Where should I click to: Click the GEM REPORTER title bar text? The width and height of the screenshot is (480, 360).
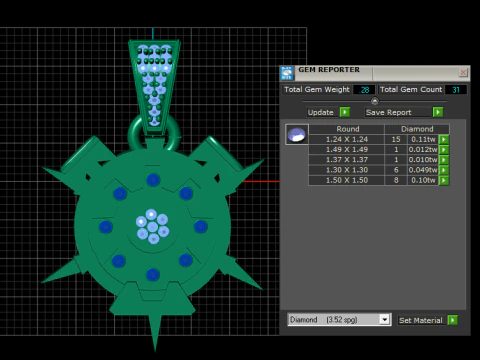pyautogui.click(x=329, y=70)
